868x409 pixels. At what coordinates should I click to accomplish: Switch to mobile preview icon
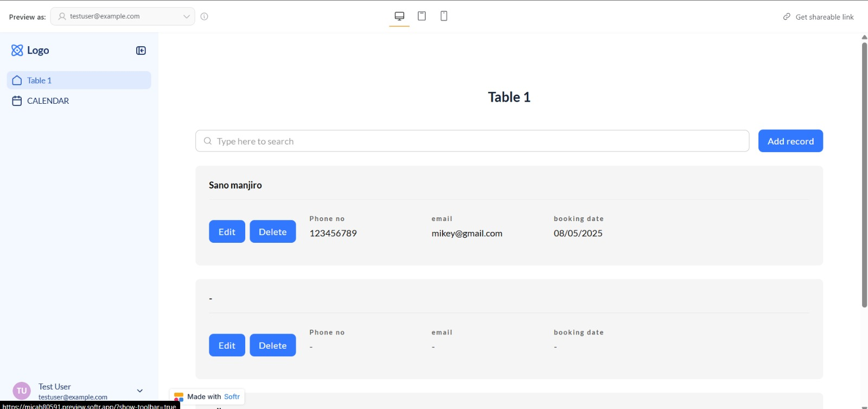444,16
